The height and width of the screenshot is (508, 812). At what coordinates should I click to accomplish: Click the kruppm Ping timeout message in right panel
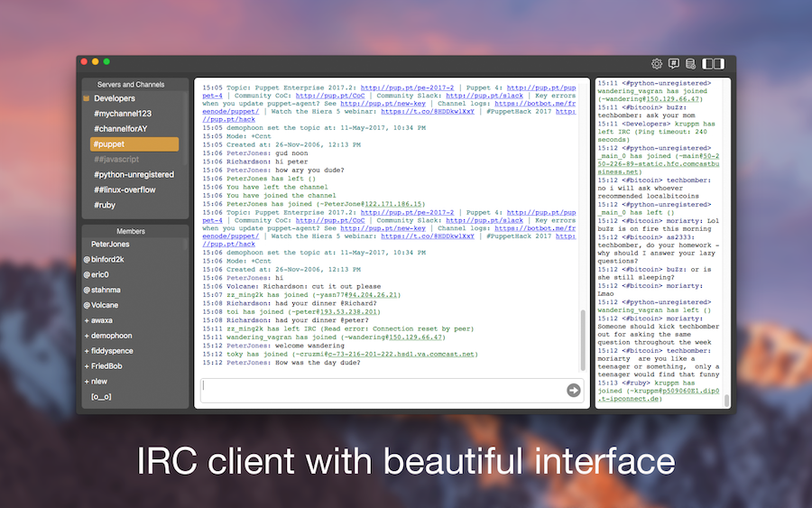(x=656, y=132)
